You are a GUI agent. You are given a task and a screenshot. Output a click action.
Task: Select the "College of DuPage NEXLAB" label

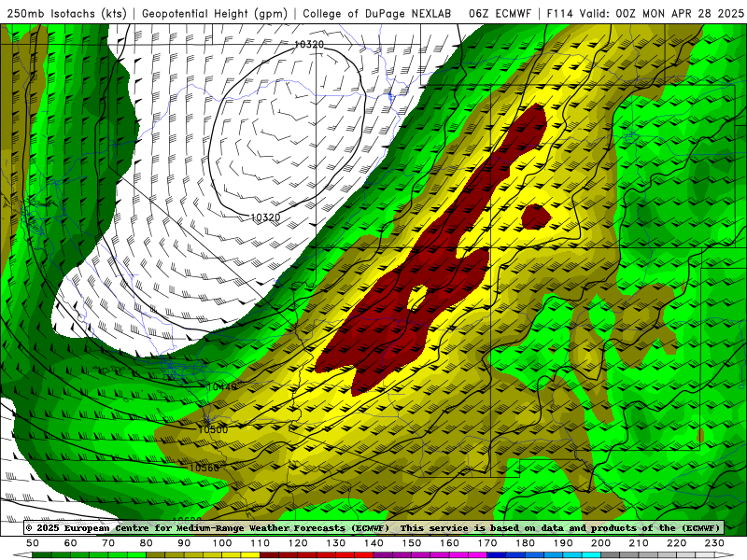377,13
